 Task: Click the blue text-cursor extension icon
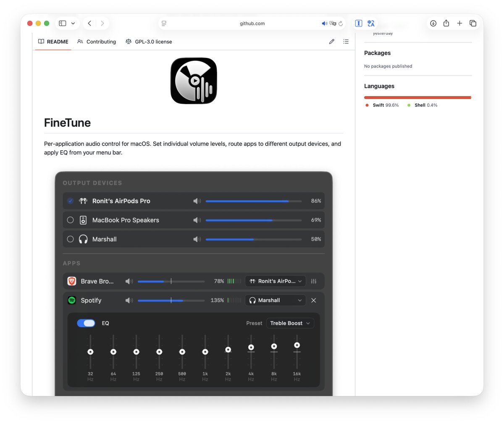(359, 23)
